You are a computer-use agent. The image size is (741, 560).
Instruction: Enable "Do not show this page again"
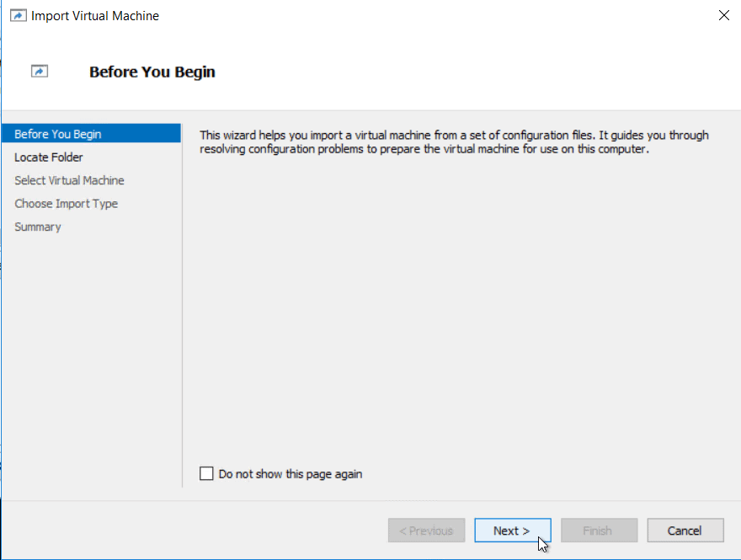206,473
